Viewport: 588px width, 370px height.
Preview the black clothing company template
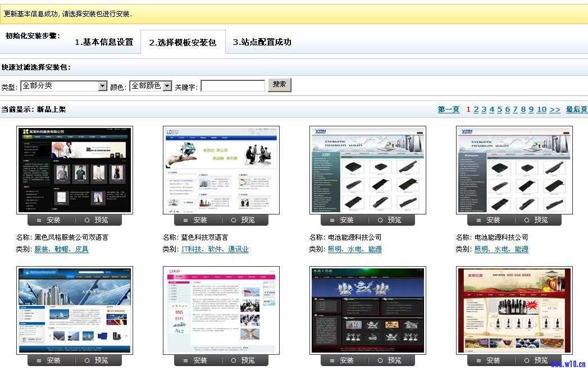point(96,220)
